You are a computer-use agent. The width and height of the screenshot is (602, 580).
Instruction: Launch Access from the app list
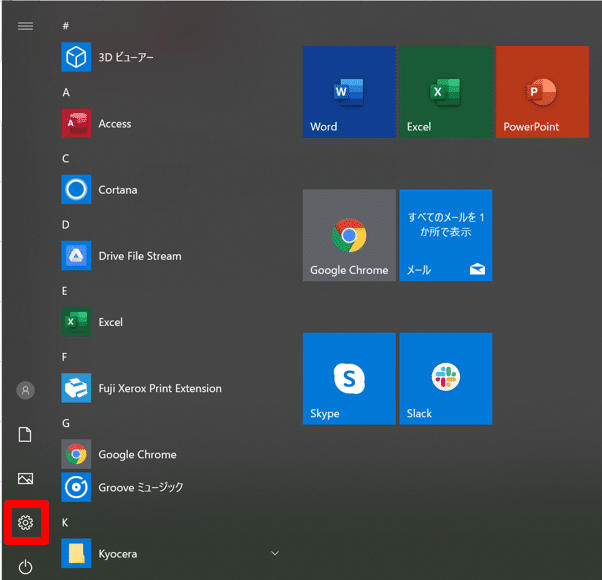pos(171,123)
